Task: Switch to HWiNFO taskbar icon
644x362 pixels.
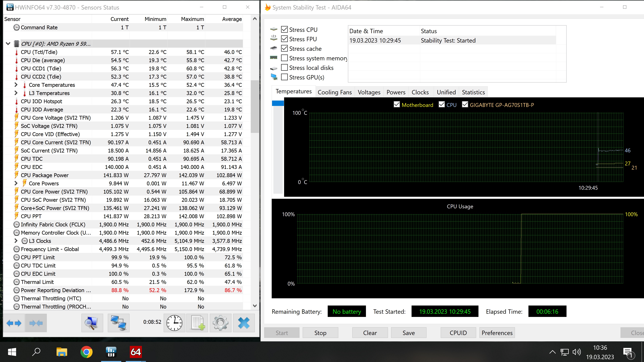Action: 111,352
